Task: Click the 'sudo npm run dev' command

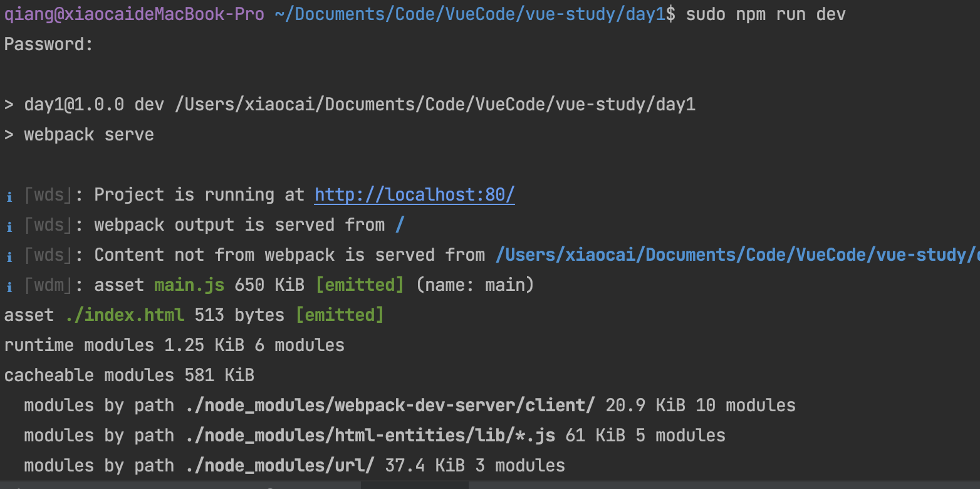Action: click(x=765, y=14)
